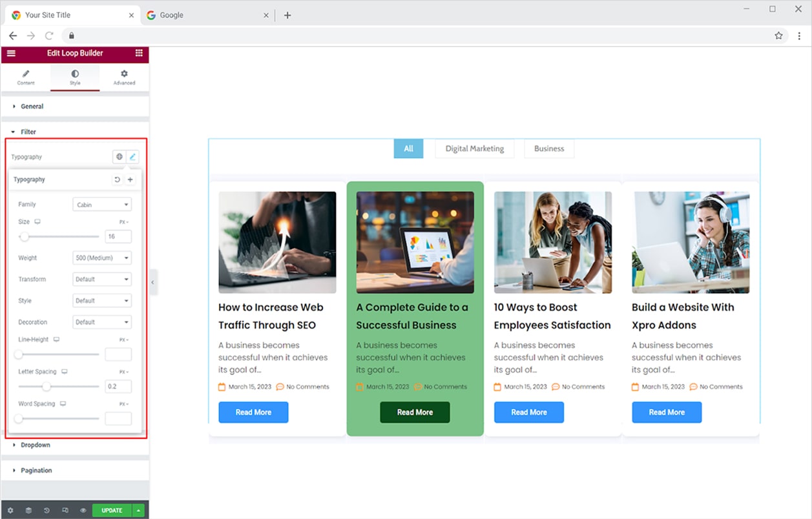Reset typography with the revert icon
This screenshot has width=812, height=519.
pyautogui.click(x=117, y=179)
